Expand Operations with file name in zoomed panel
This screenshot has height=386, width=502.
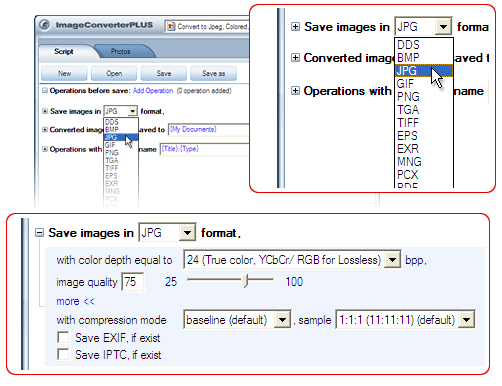295,91
